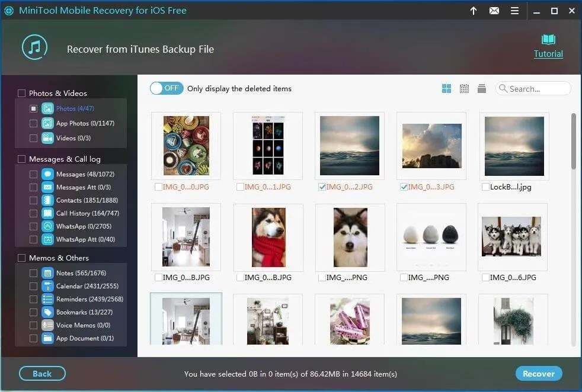Select the App Document icon
Screen dimensions: 582x392
(47, 338)
